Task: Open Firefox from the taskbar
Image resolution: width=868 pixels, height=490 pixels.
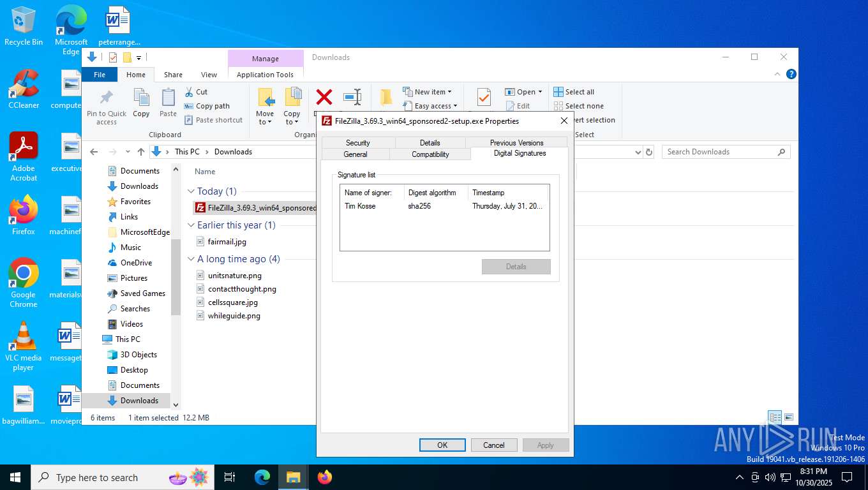Action: pyautogui.click(x=325, y=477)
